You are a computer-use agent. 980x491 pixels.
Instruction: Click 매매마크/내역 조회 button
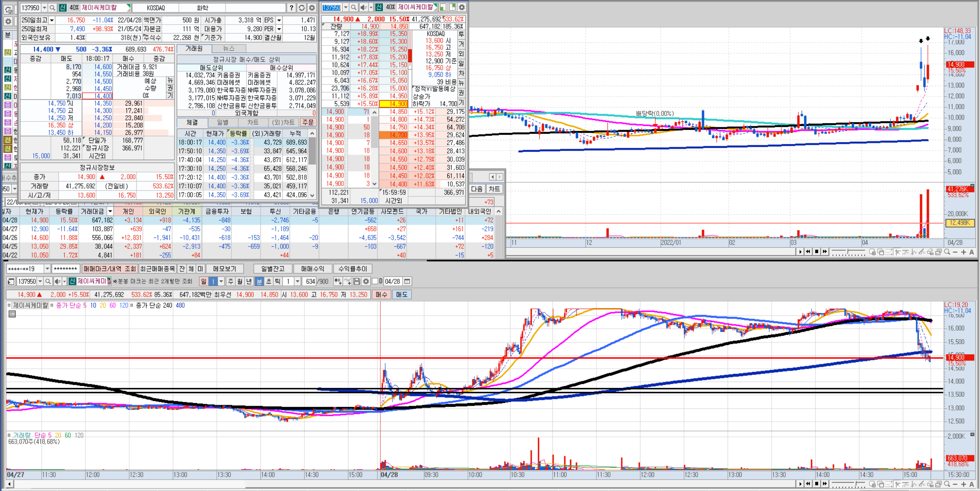click(110, 269)
